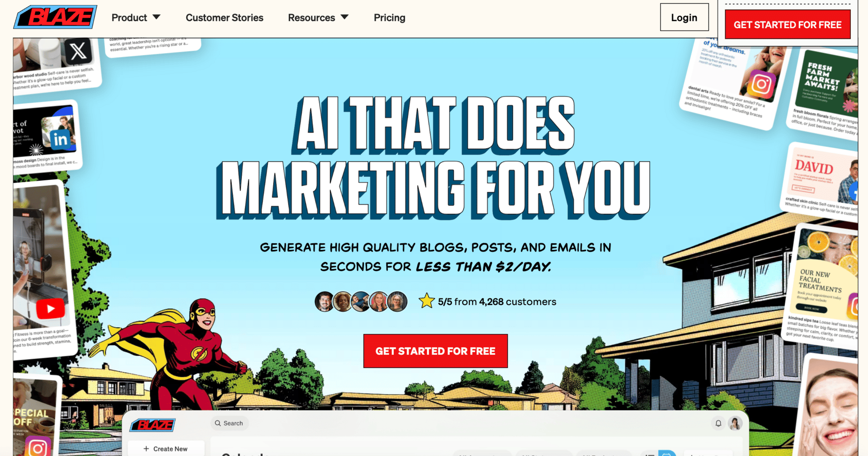Viewport: 868px width, 456px height.
Task: Click navbar Get Started For Free button
Action: pyautogui.click(x=788, y=25)
